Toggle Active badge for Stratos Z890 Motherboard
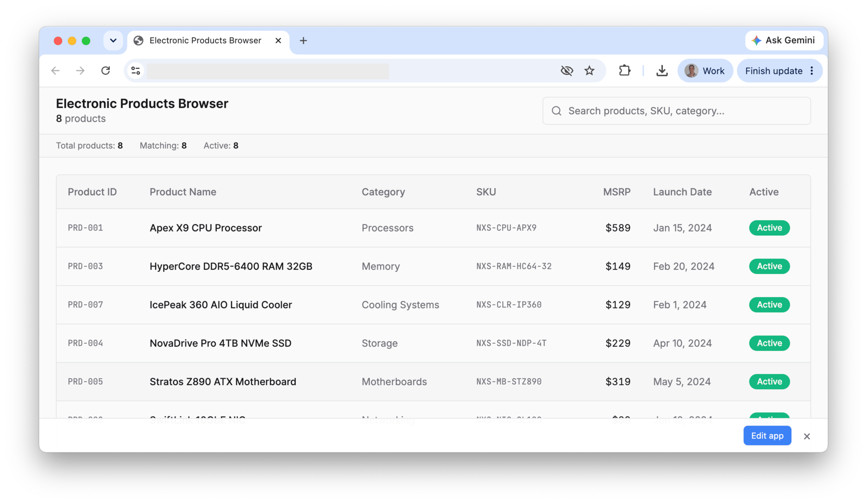Image resolution: width=867 pixels, height=504 pixels. pos(769,382)
